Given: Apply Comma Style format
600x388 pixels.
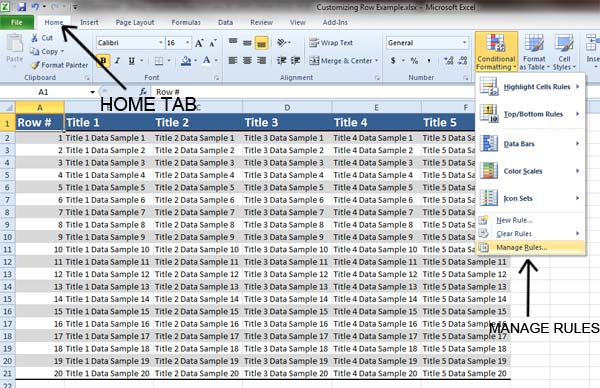Looking at the screenshot, I should click(429, 60).
